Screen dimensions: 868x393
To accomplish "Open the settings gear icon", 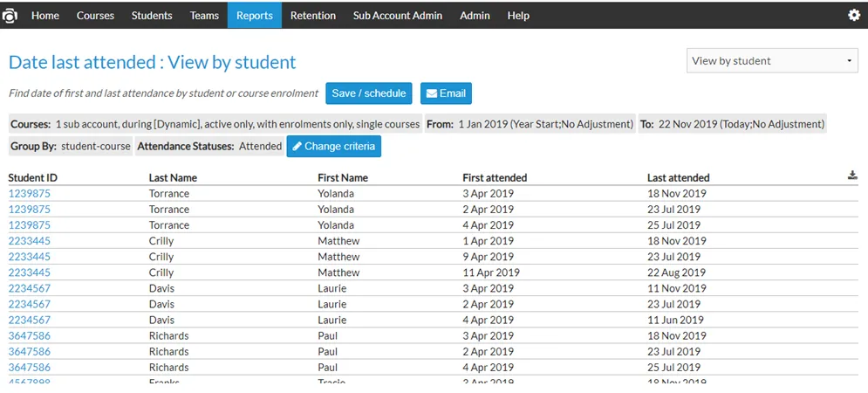I will tap(854, 16).
